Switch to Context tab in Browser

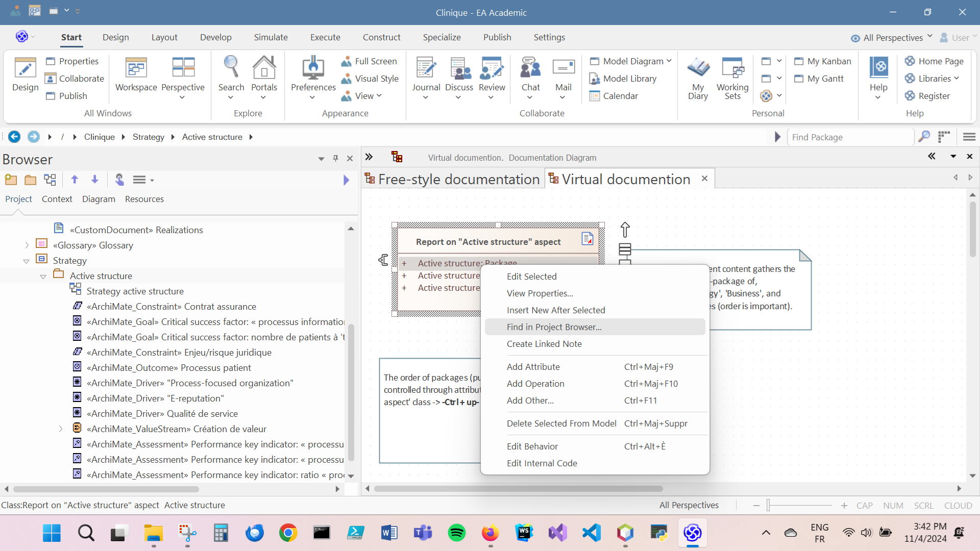[x=57, y=199]
